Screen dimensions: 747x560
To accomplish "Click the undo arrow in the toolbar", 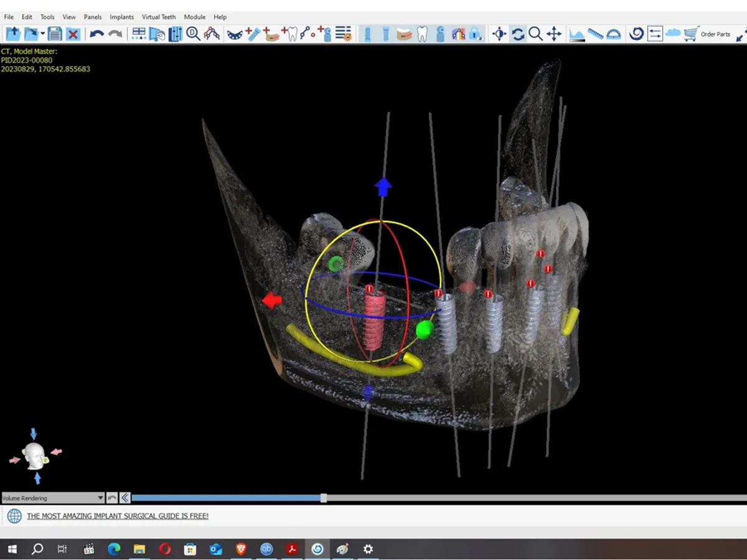I will pyautogui.click(x=96, y=34).
